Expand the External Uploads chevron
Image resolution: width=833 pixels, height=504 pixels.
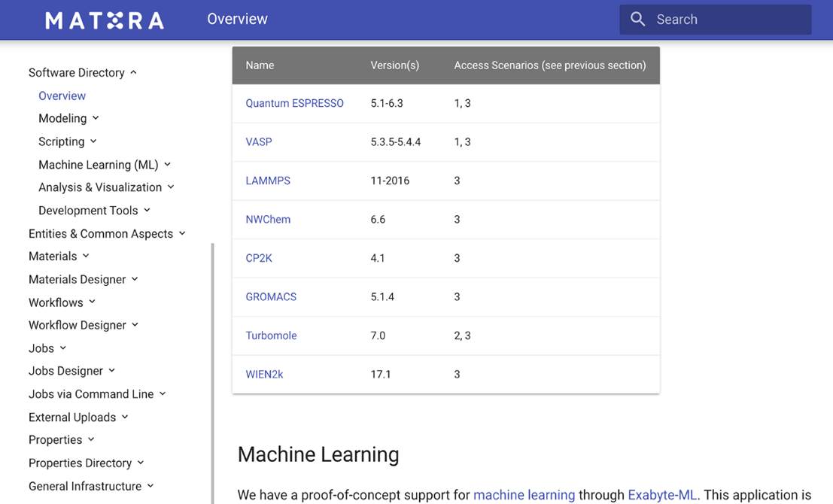pos(125,417)
